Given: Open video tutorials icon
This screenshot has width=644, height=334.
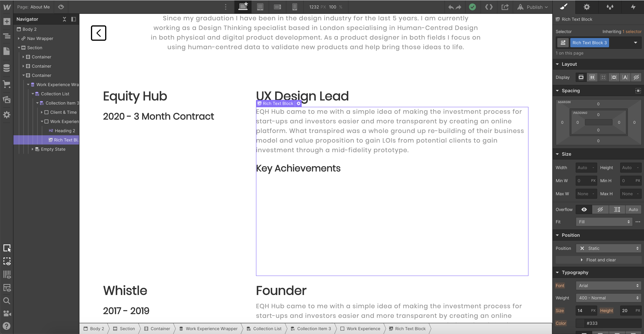Looking at the screenshot, I should (x=7, y=313).
